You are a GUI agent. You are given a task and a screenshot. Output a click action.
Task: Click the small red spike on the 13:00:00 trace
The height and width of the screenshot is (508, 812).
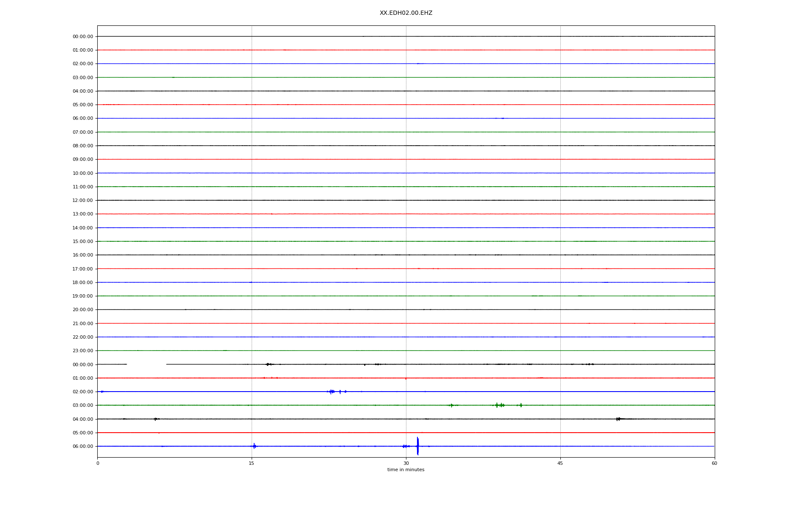point(272,214)
